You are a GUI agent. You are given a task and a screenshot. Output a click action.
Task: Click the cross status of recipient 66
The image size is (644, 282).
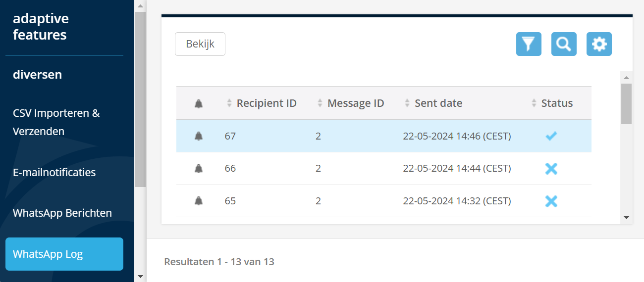[551, 169]
